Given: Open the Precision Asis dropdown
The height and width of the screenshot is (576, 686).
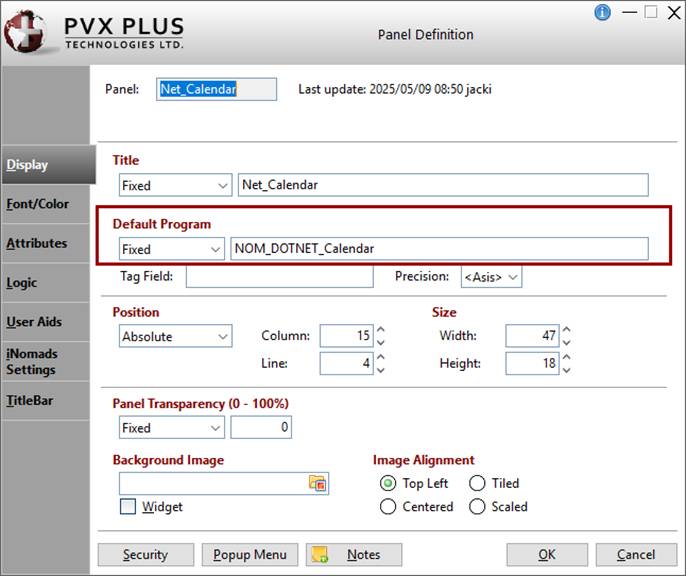Looking at the screenshot, I should (491, 277).
